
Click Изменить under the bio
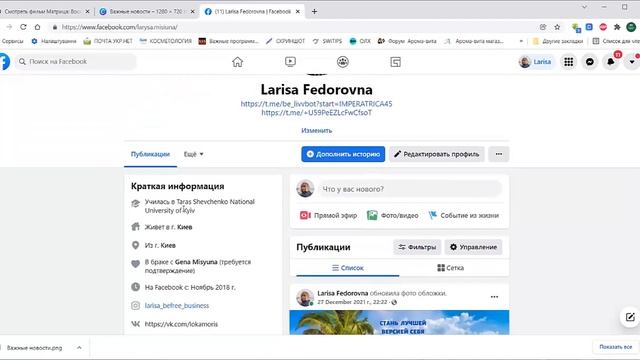coord(317,131)
